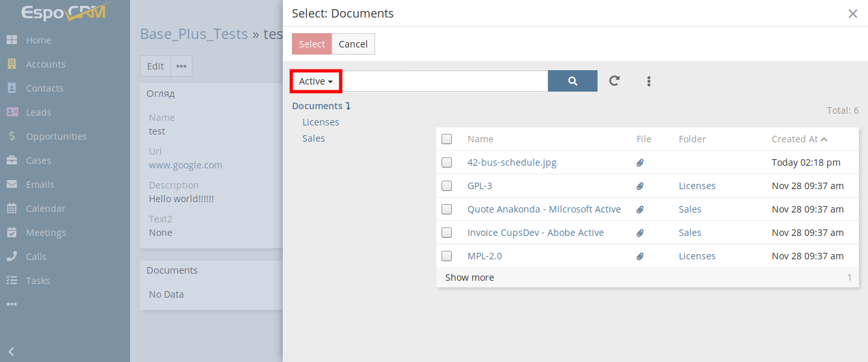Open the three-dot options menu
Image resolution: width=868 pixels, height=362 pixels.
[x=648, y=81]
